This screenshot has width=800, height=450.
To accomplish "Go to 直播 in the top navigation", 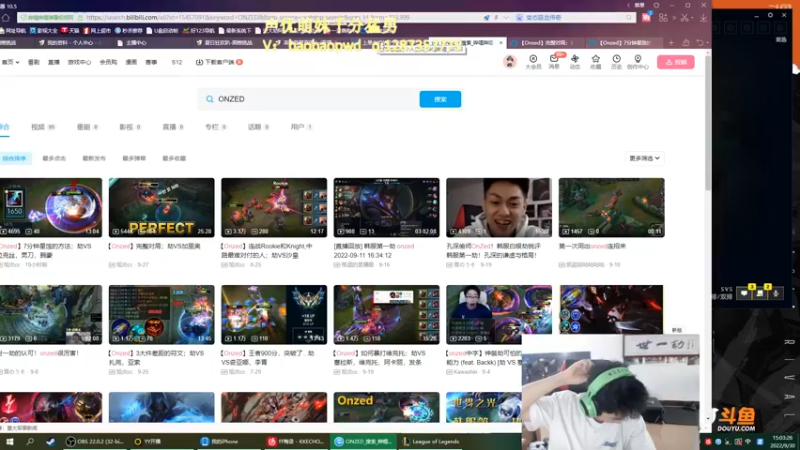I will coord(54,62).
